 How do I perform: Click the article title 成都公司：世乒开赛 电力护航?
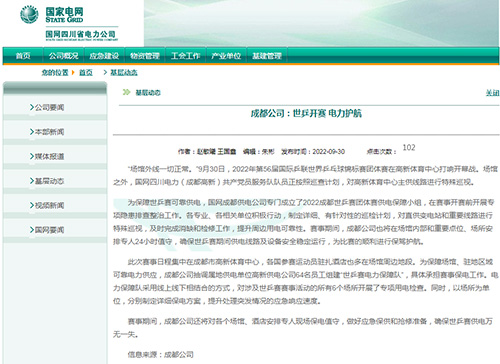[x=306, y=114]
